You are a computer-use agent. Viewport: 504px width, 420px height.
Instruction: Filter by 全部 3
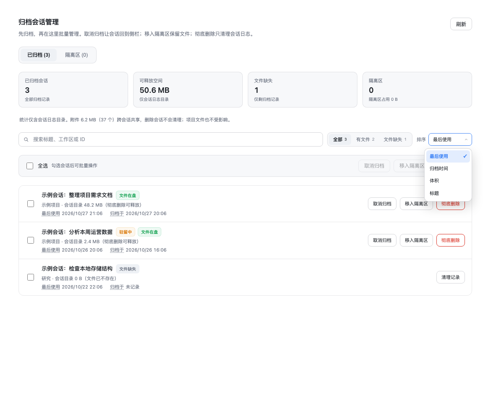(340, 139)
